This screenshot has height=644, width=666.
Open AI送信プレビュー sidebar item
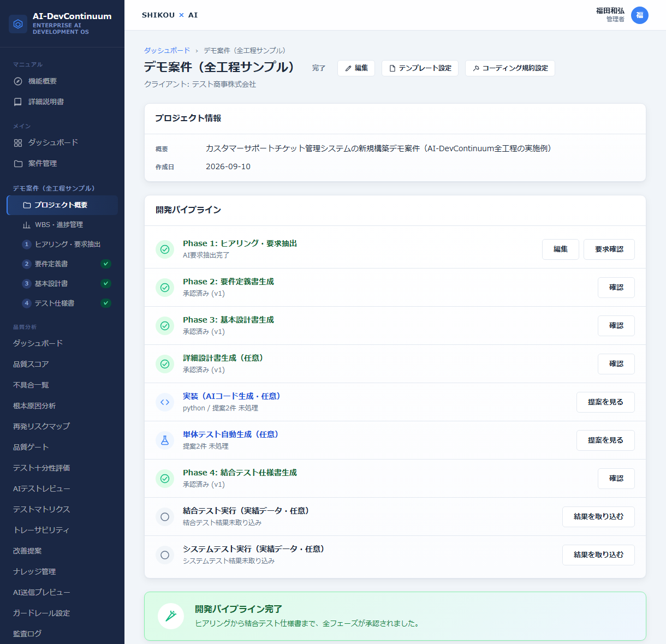pyautogui.click(x=62, y=592)
